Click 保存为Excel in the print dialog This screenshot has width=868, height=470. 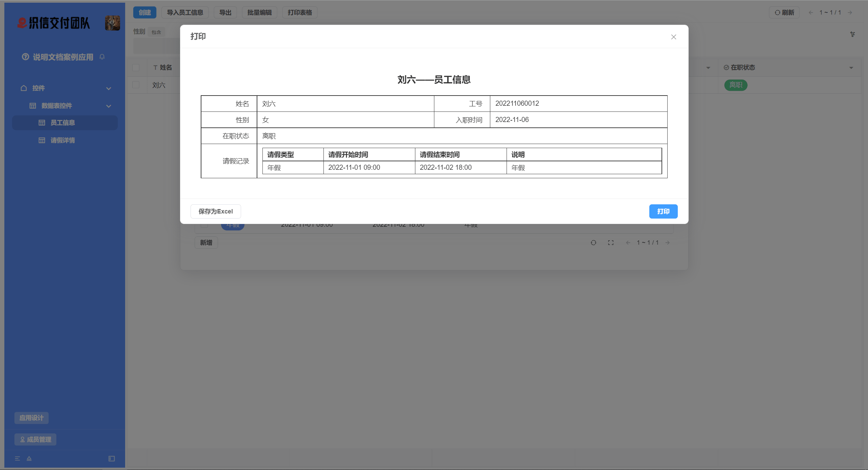click(215, 211)
